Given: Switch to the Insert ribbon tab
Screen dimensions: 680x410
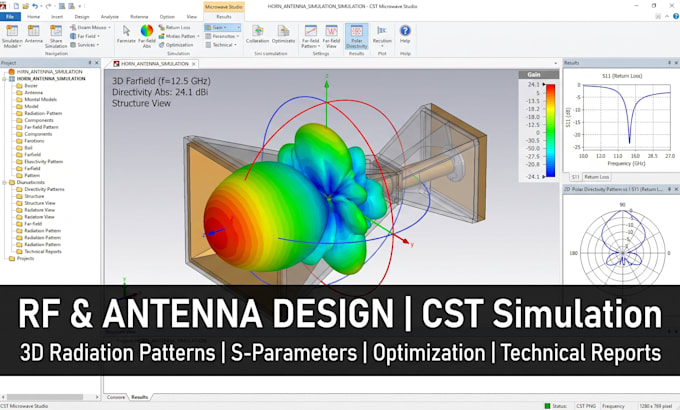Looking at the screenshot, I should pyautogui.click(x=57, y=16).
